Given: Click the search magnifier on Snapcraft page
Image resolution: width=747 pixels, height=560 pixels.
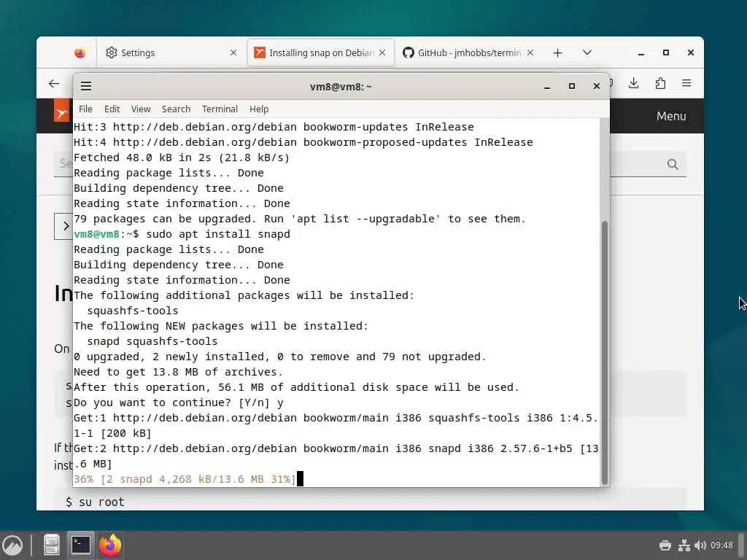Looking at the screenshot, I should (x=672, y=164).
